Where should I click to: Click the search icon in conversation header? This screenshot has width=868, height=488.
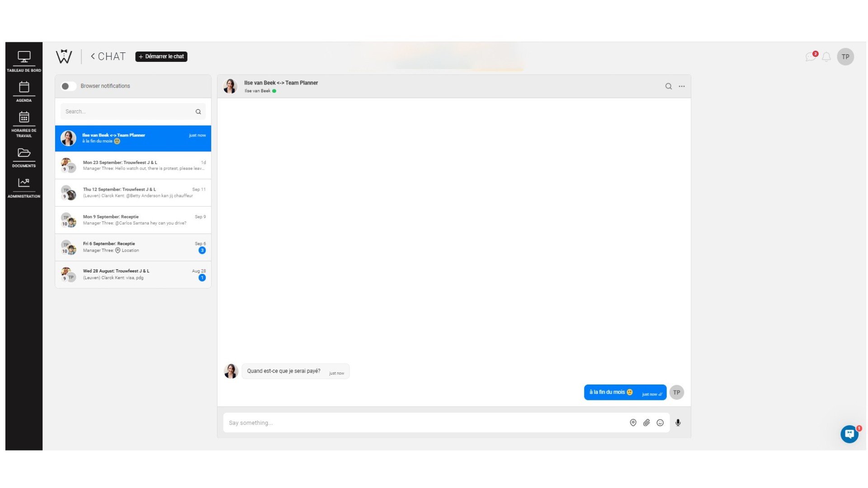[x=668, y=86]
